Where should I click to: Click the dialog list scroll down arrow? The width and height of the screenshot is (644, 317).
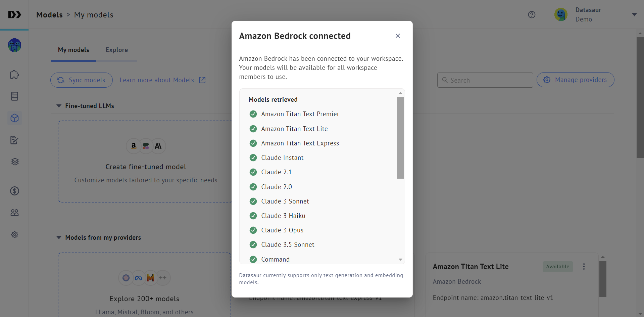pos(400,260)
